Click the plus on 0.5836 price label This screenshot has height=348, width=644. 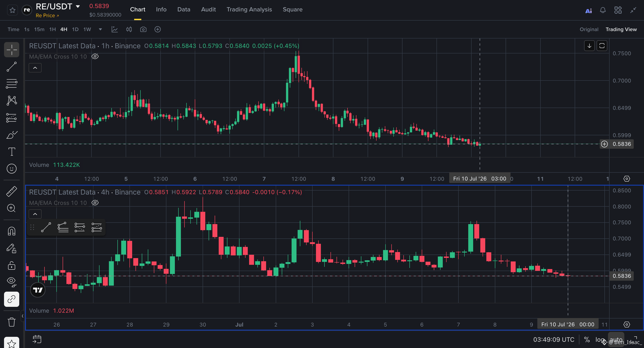(604, 144)
